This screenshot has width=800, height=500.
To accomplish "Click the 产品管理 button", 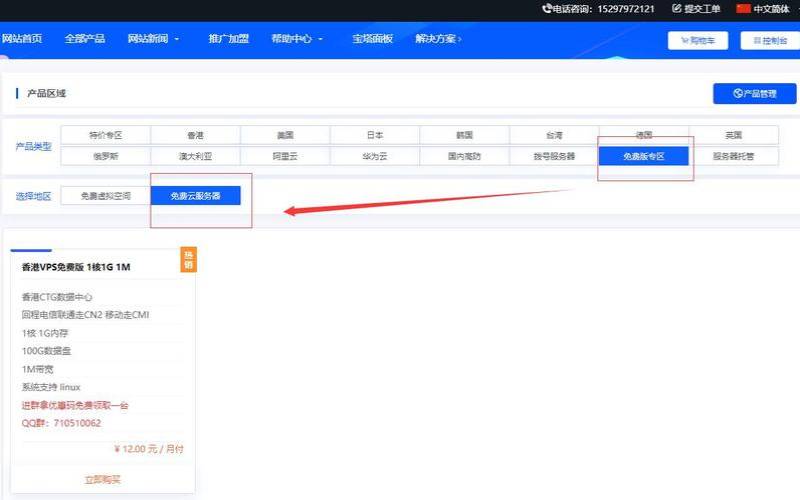I will coord(754,93).
